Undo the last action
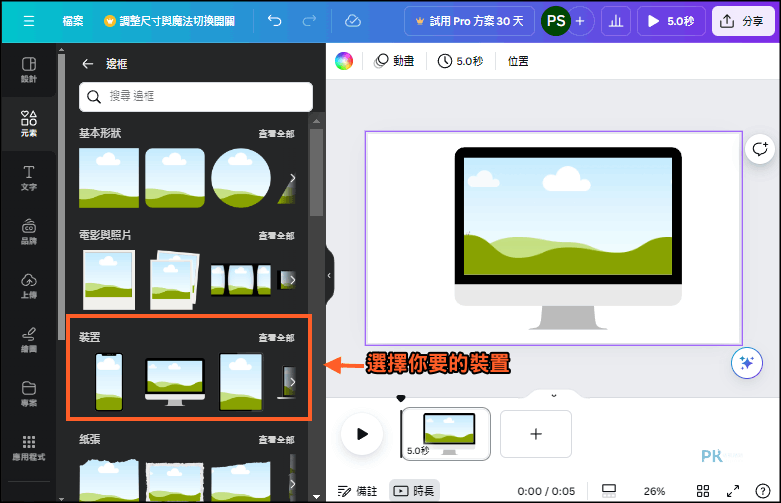Image resolution: width=781 pixels, height=503 pixels. pos(274,21)
